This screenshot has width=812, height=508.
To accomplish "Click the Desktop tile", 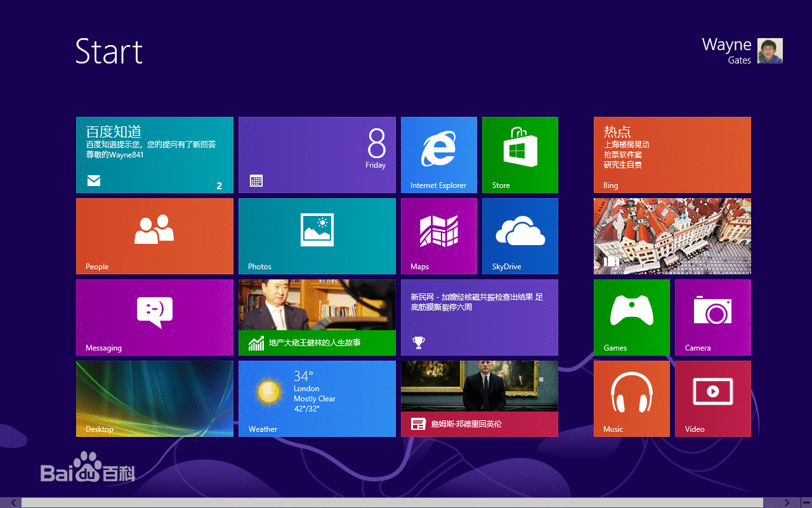I will [155, 399].
